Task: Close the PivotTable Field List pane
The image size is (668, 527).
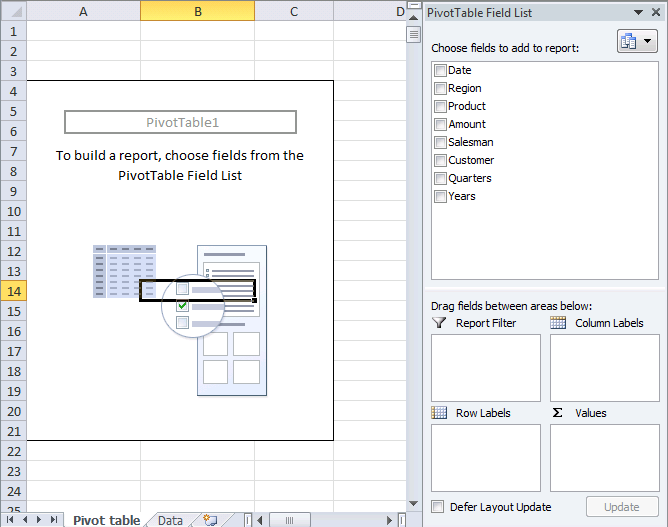Action: (656, 12)
